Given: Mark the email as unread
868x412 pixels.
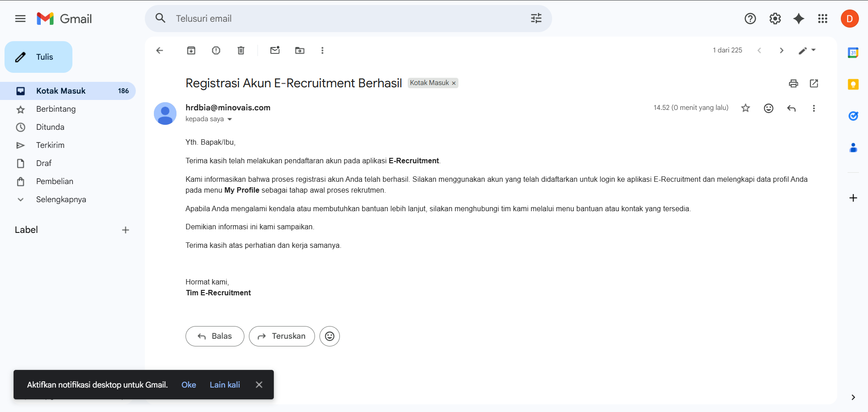Looking at the screenshot, I should coord(275,51).
